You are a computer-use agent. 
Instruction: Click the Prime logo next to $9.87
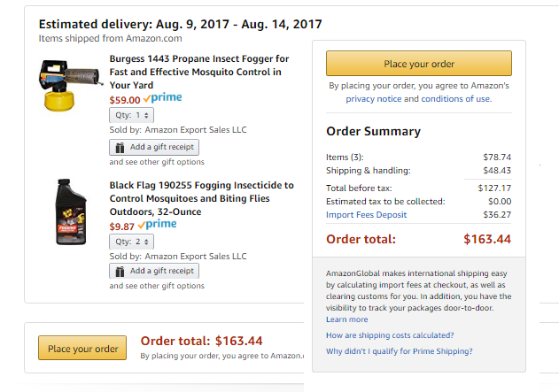(x=157, y=225)
